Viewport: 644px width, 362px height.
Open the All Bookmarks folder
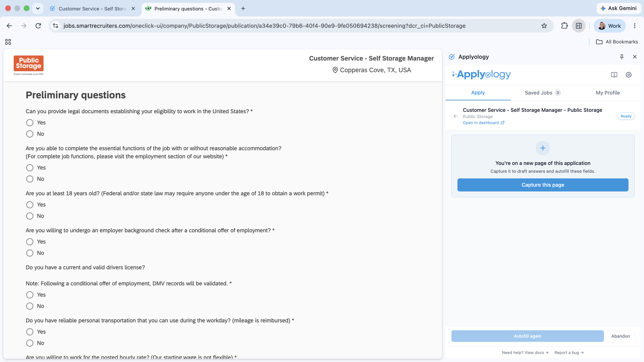(x=617, y=42)
